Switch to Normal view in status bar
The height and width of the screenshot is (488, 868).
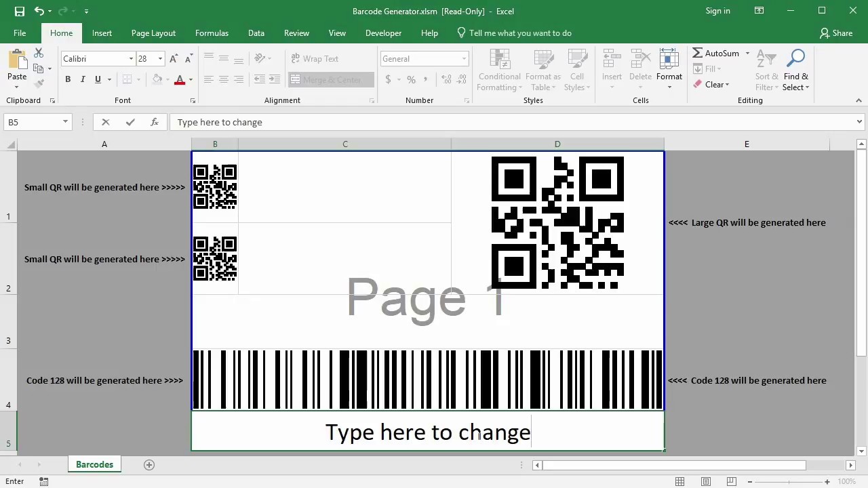(x=679, y=481)
